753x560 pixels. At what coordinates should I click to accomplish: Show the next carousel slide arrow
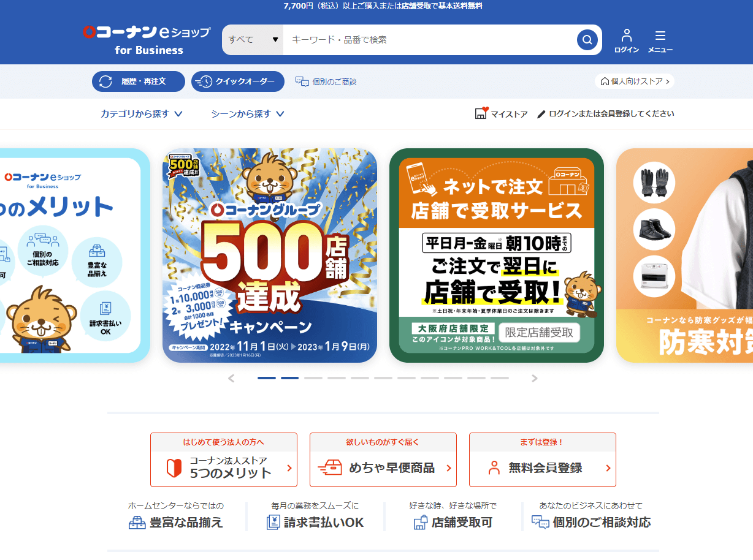click(534, 378)
